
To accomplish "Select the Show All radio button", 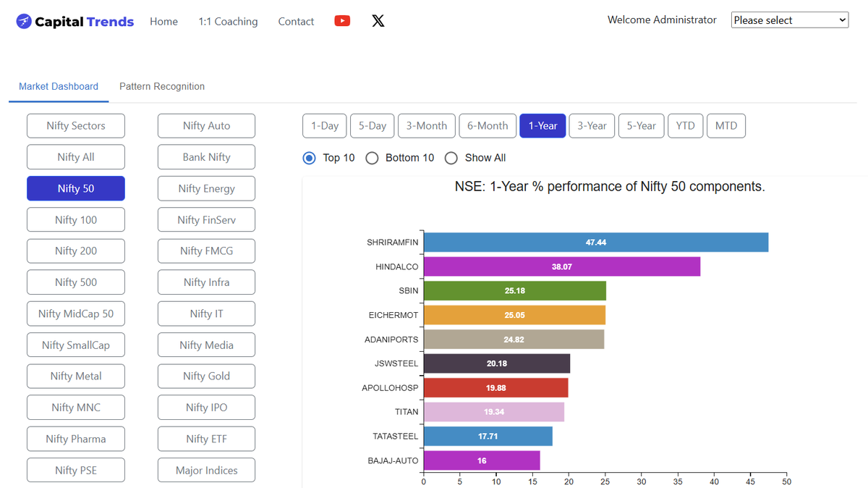I will (451, 158).
